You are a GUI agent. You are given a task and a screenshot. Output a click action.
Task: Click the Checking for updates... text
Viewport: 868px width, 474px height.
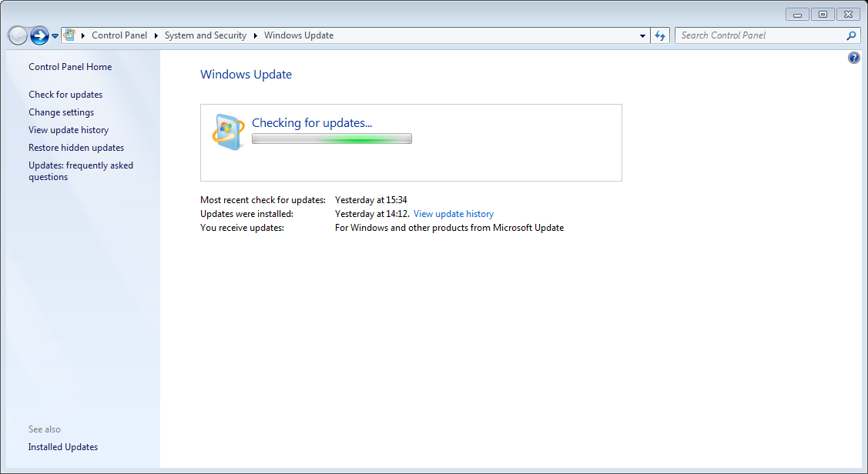pos(312,123)
